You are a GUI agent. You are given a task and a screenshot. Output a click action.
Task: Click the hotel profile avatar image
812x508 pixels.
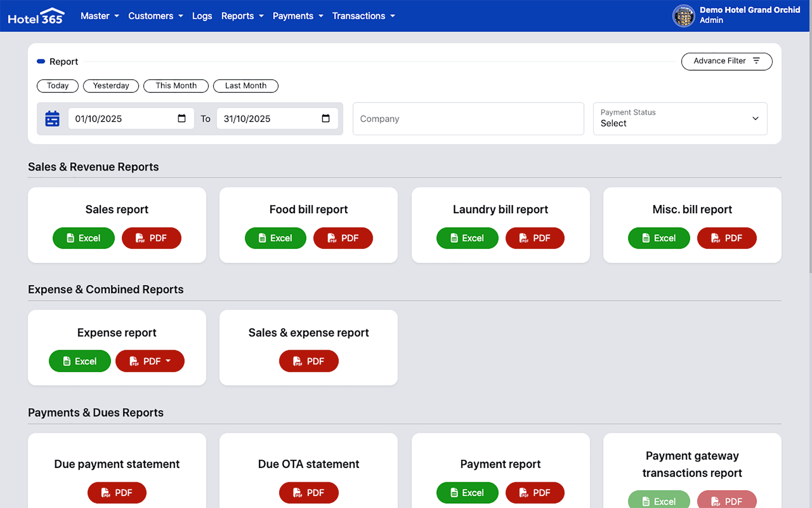[x=684, y=16]
